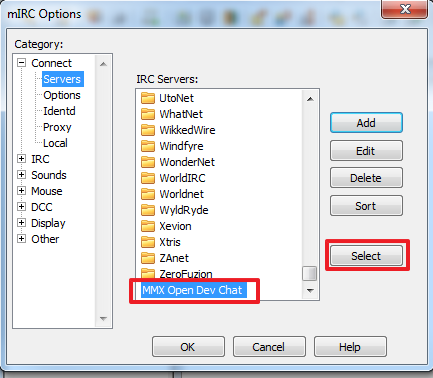Select the Sounds tree label
Screen dimensions: 433x378
coord(49,175)
